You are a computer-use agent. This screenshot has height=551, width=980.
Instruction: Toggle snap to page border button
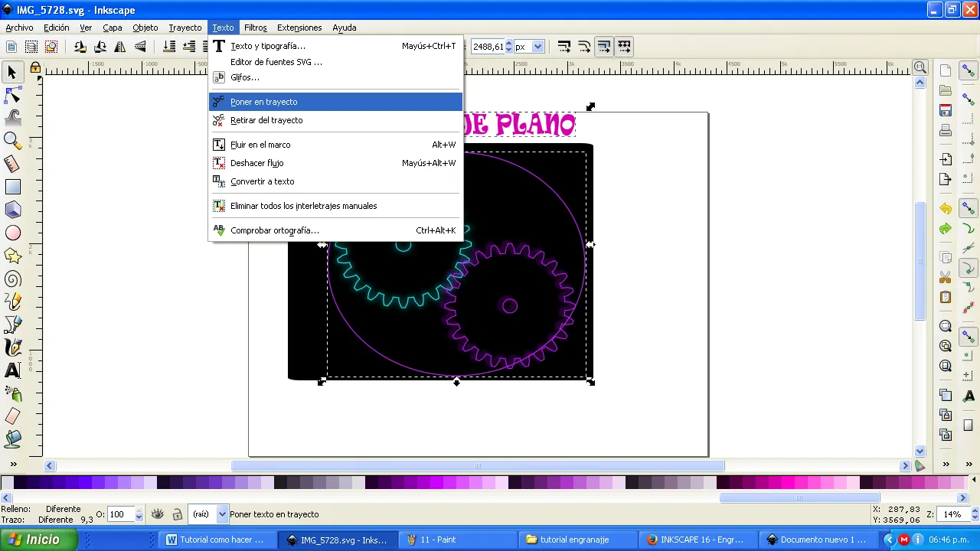(969, 425)
